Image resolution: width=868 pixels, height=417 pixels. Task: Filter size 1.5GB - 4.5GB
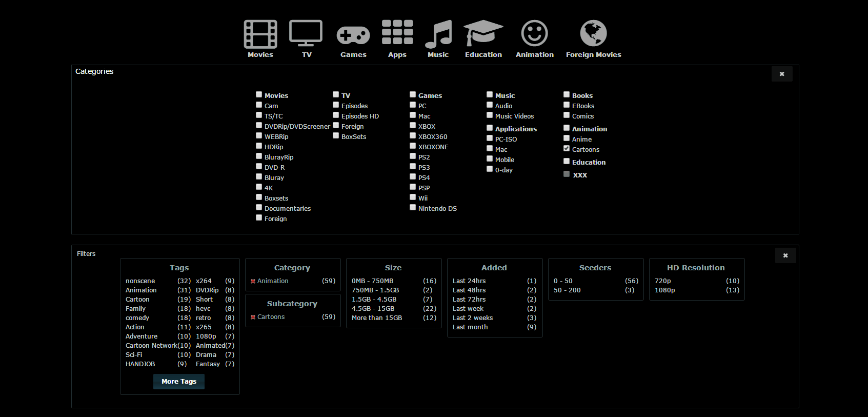point(374,300)
